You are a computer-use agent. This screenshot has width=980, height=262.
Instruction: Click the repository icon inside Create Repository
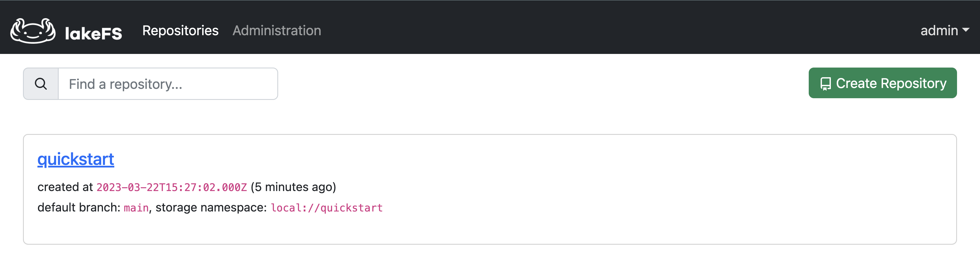825,83
